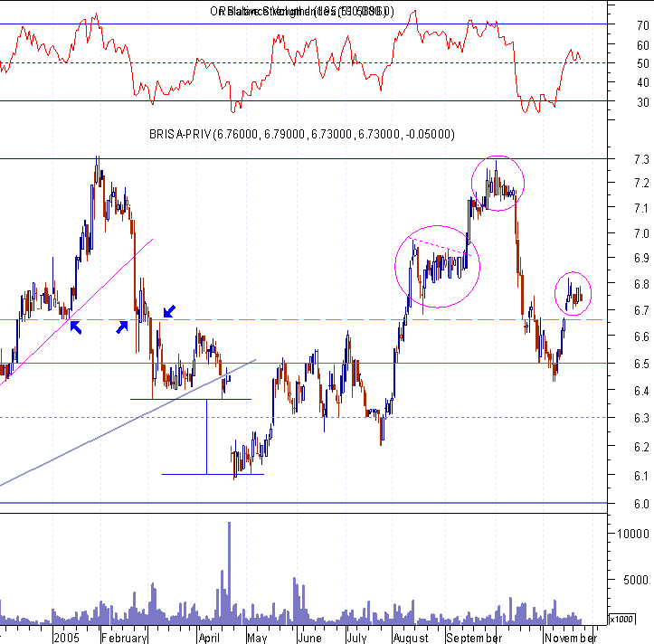Click the April date axis label
The image size is (654, 644).
pos(209,638)
